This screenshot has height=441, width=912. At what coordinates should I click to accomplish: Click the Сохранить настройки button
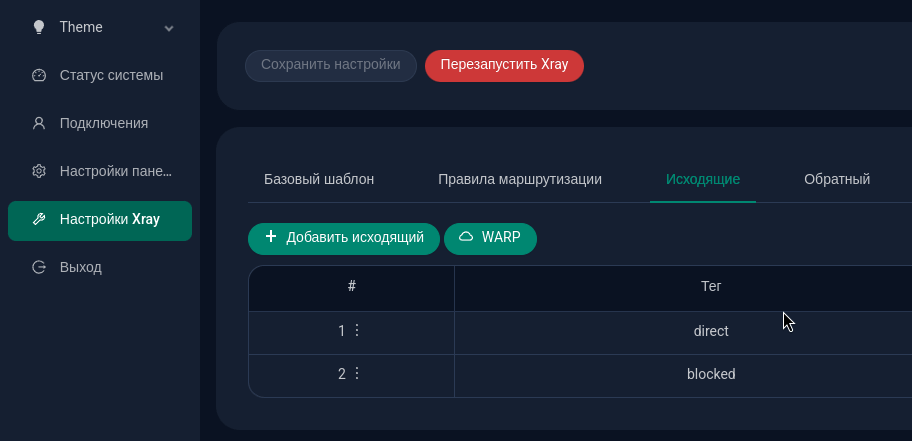click(330, 66)
